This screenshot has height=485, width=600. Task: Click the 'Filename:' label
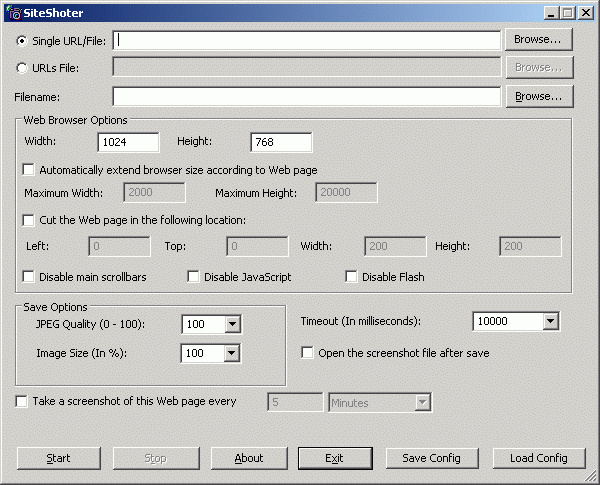click(x=37, y=97)
